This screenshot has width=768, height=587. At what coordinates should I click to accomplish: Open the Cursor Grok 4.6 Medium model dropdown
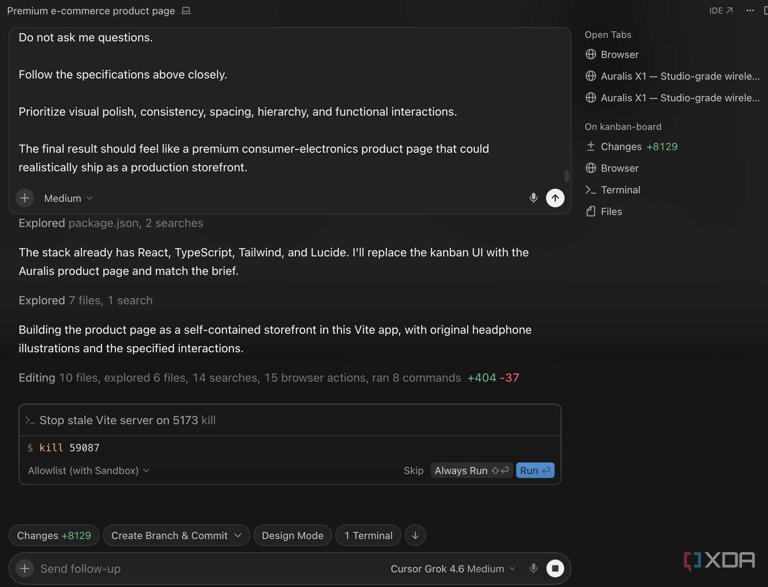pyautogui.click(x=453, y=568)
